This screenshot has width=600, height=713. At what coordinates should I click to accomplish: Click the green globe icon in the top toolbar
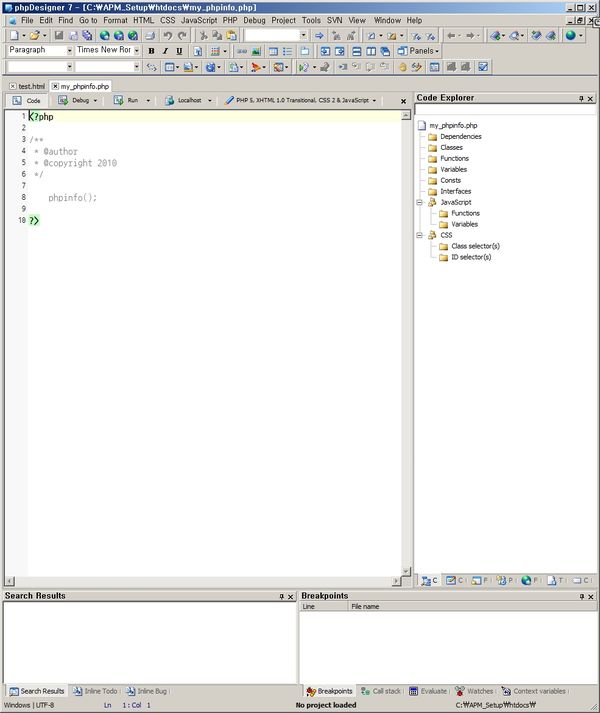pos(570,35)
